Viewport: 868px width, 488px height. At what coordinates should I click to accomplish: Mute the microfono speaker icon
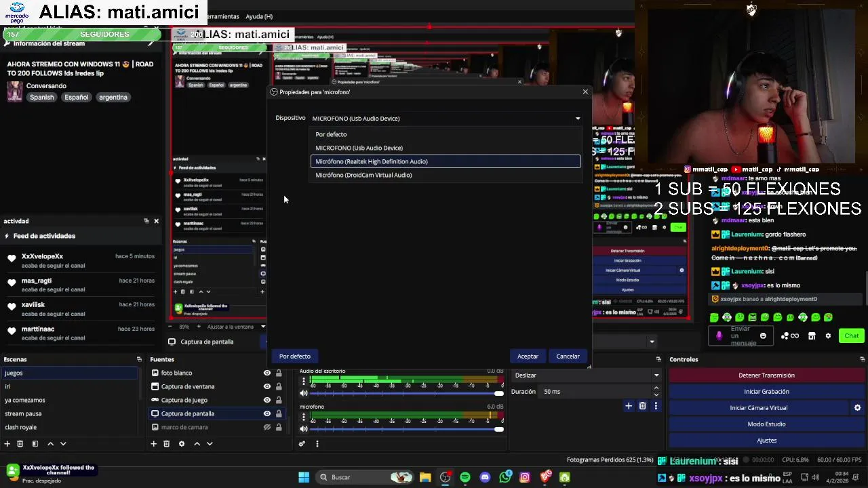pos(304,429)
